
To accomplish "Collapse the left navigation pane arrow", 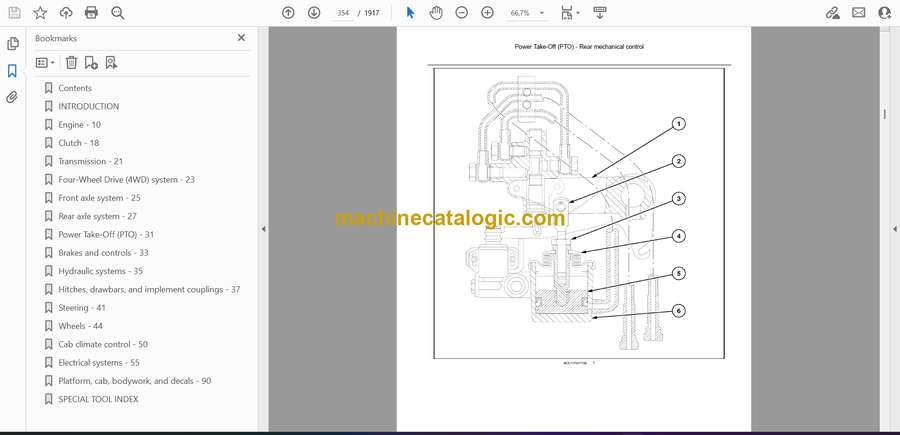I will point(263,229).
